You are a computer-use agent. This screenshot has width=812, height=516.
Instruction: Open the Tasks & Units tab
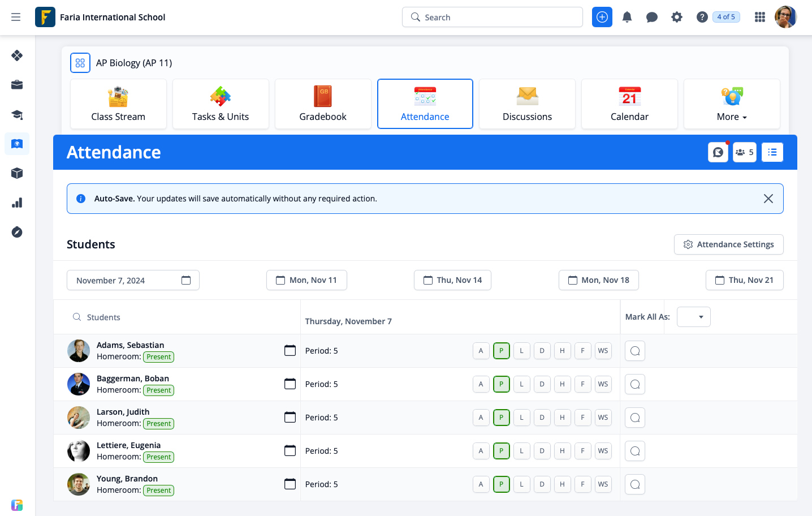pos(221,104)
